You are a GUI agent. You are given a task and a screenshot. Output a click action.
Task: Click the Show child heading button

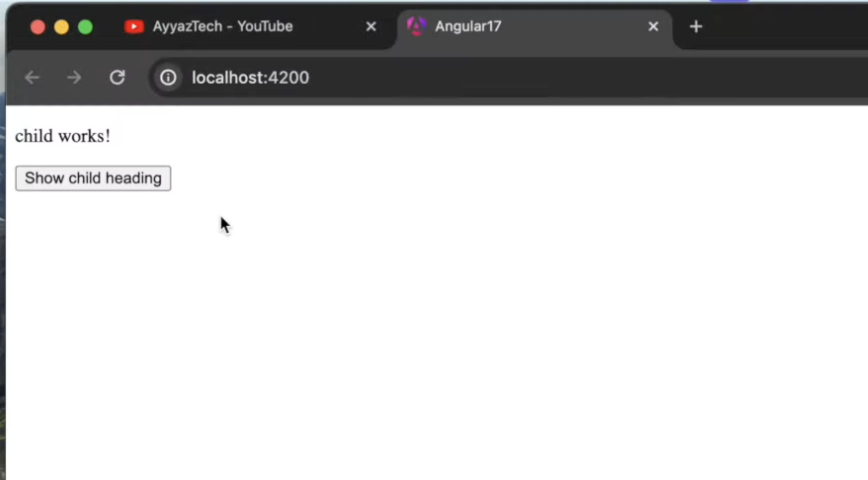point(93,178)
